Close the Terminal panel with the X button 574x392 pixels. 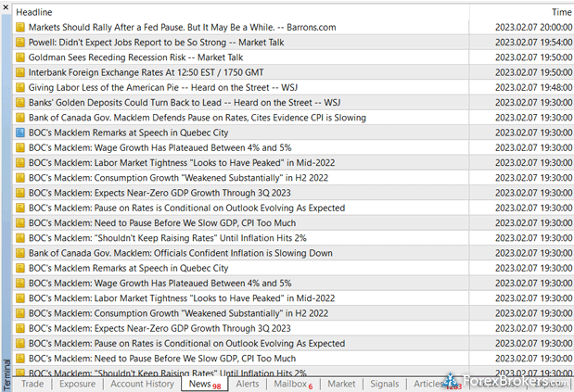(x=6, y=6)
